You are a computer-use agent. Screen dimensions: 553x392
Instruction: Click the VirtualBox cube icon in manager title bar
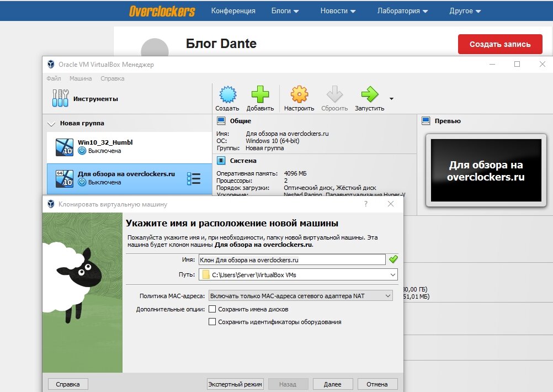pos(51,64)
